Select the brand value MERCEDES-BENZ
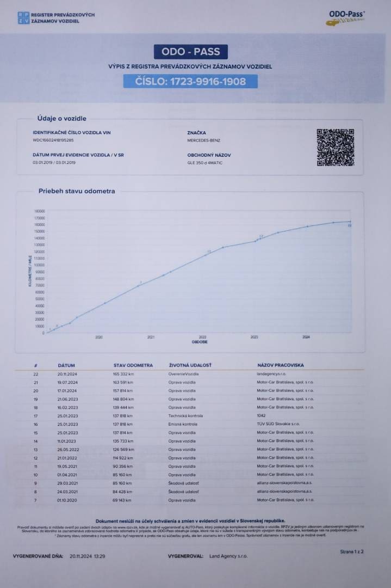391x588 pixels. [204, 140]
